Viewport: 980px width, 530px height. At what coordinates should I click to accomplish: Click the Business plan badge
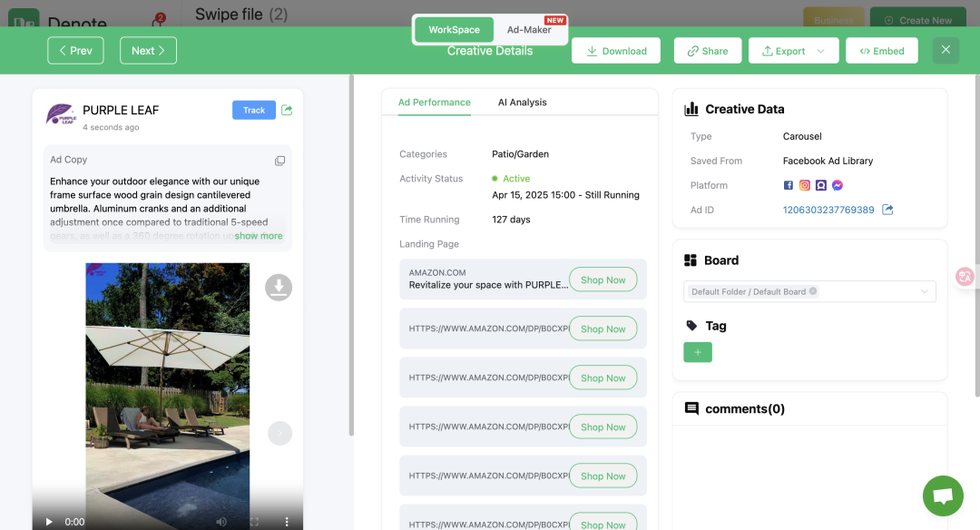(x=834, y=20)
